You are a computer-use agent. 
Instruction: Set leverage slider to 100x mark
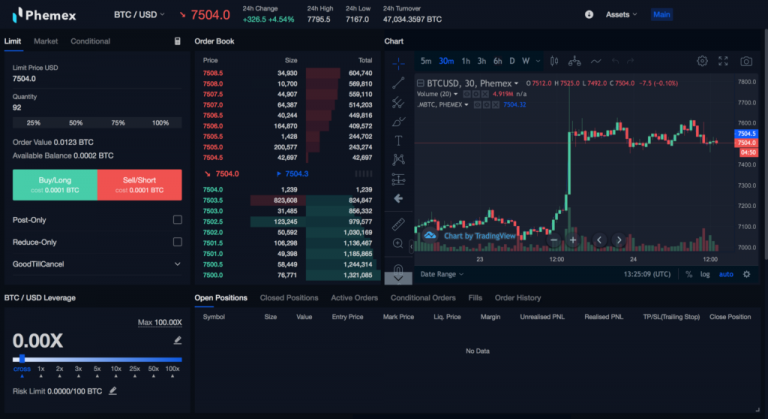[172, 369]
